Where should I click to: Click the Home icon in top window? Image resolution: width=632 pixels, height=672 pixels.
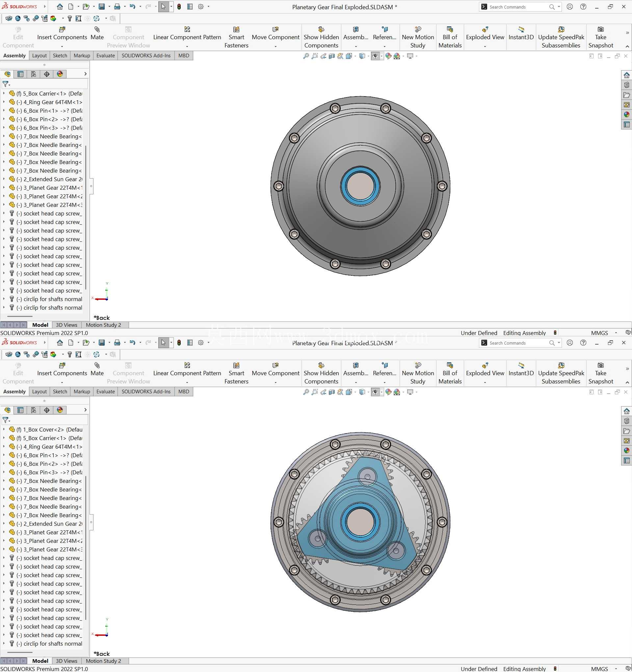tap(60, 7)
